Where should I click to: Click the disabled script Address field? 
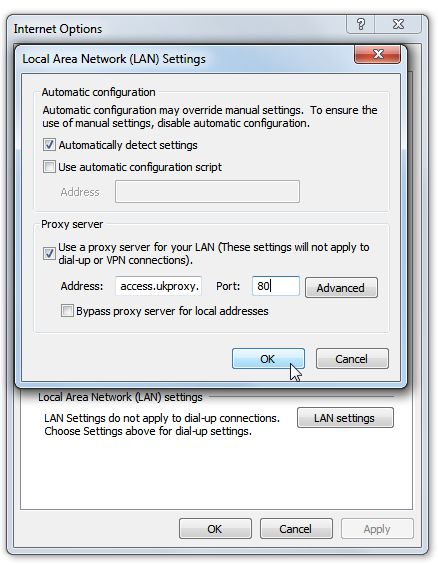207,191
